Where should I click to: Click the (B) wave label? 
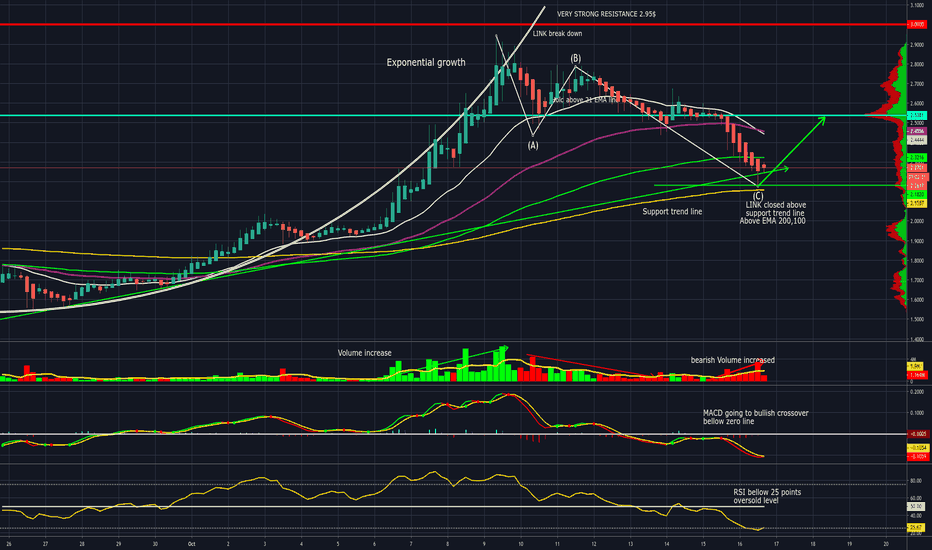[x=575, y=58]
